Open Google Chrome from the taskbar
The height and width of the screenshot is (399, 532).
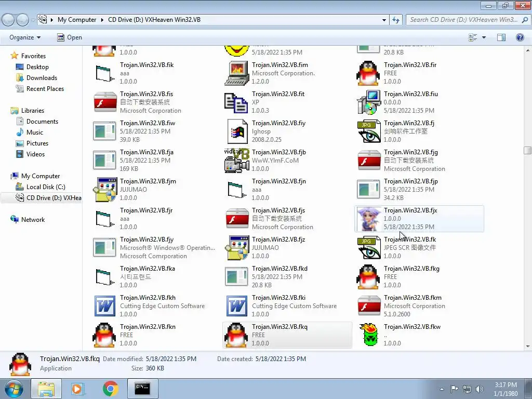point(110,389)
